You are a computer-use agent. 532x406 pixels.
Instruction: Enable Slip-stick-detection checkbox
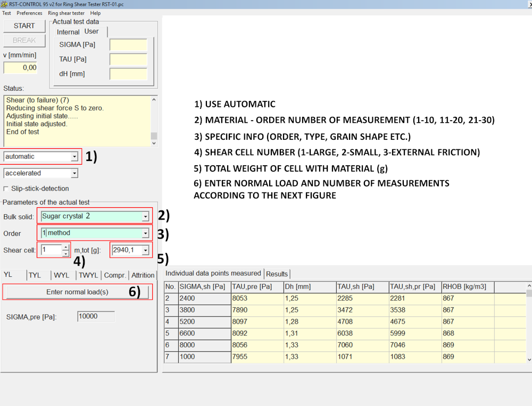pyautogui.click(x=6, y=189)
